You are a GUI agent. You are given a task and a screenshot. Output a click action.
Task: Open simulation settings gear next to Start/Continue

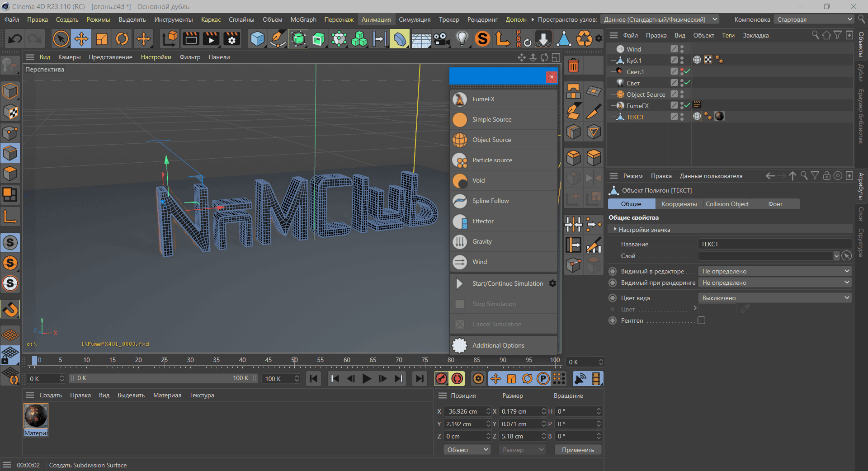point(552,283)
